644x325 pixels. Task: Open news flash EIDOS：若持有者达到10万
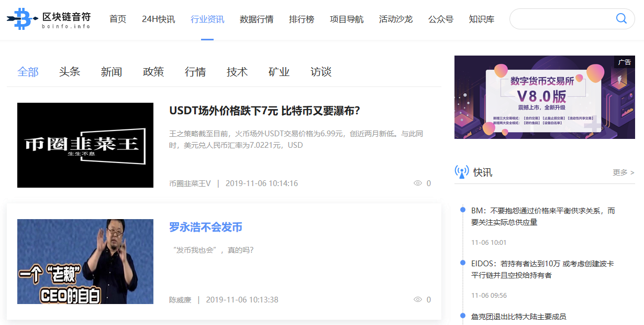pyautogui.click(x=542, y=269)
